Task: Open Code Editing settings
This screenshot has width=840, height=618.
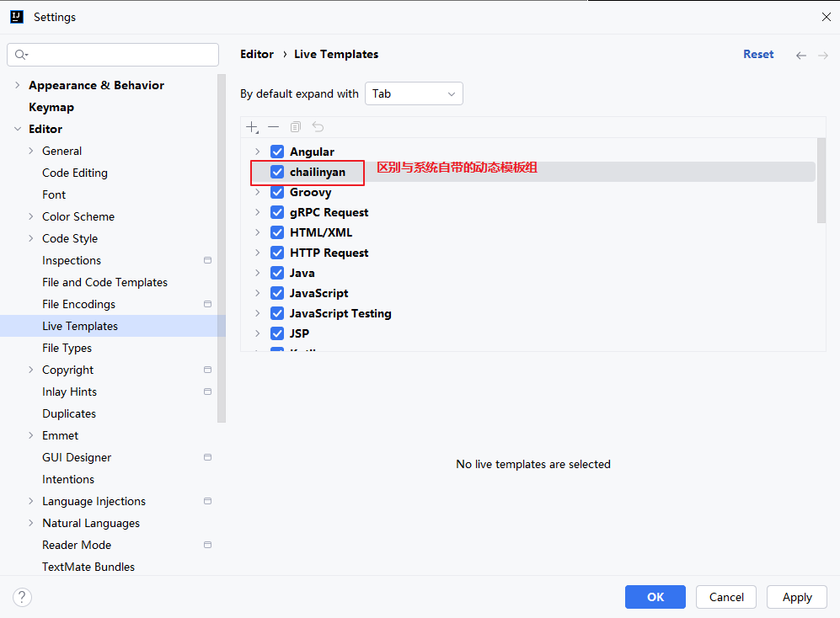Action: click(75, 173)
